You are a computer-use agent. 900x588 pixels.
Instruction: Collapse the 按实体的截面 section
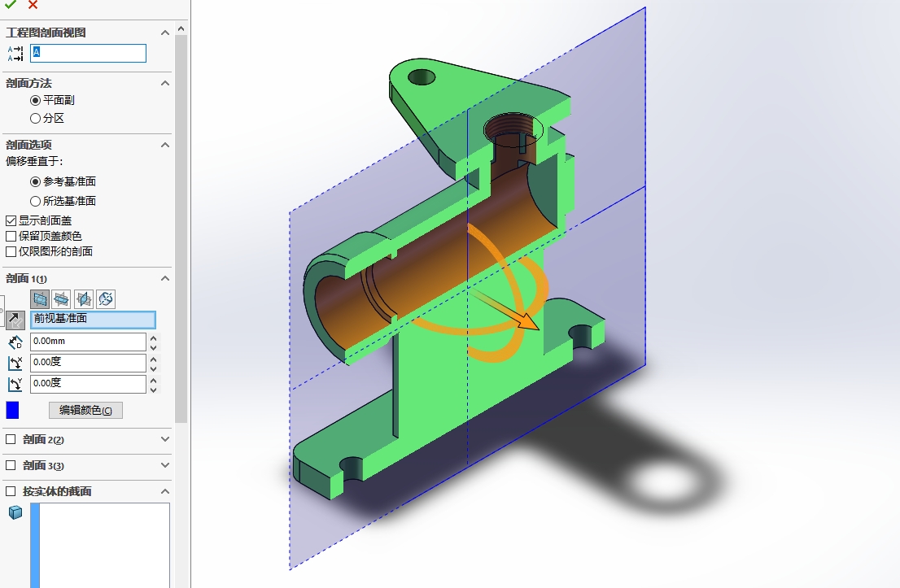pos(165,491)
